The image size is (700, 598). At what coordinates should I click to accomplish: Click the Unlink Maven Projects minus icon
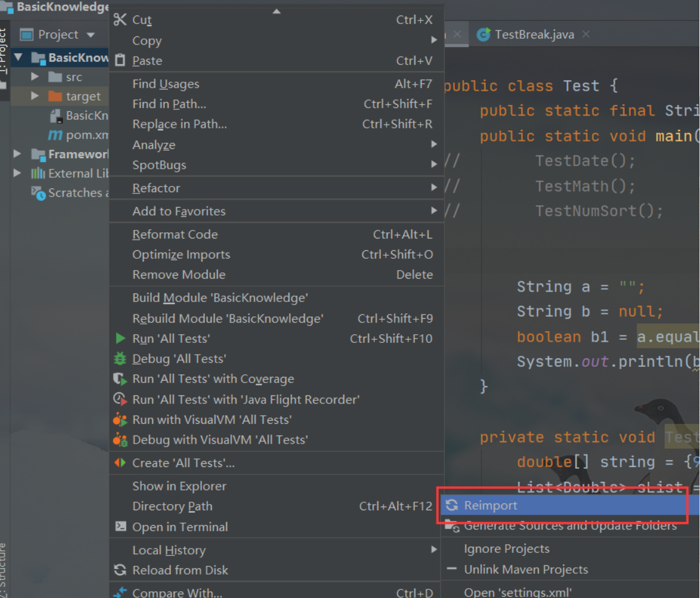point(452,569)
